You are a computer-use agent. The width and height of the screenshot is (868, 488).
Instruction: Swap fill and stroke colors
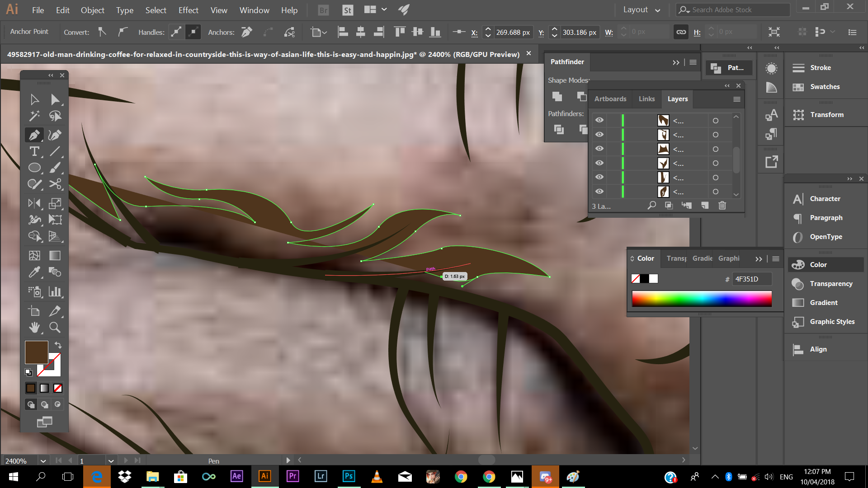click(58, 345)
